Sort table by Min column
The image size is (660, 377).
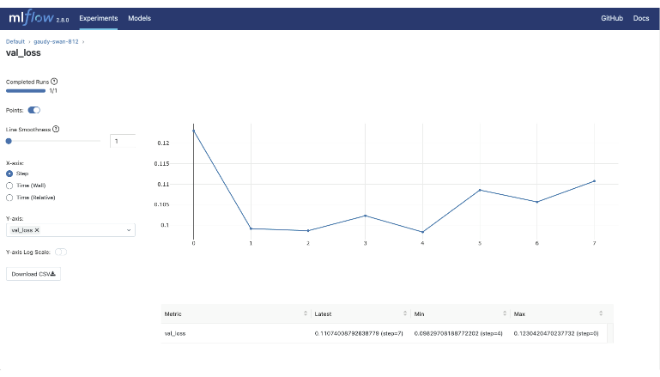[504, 313]
